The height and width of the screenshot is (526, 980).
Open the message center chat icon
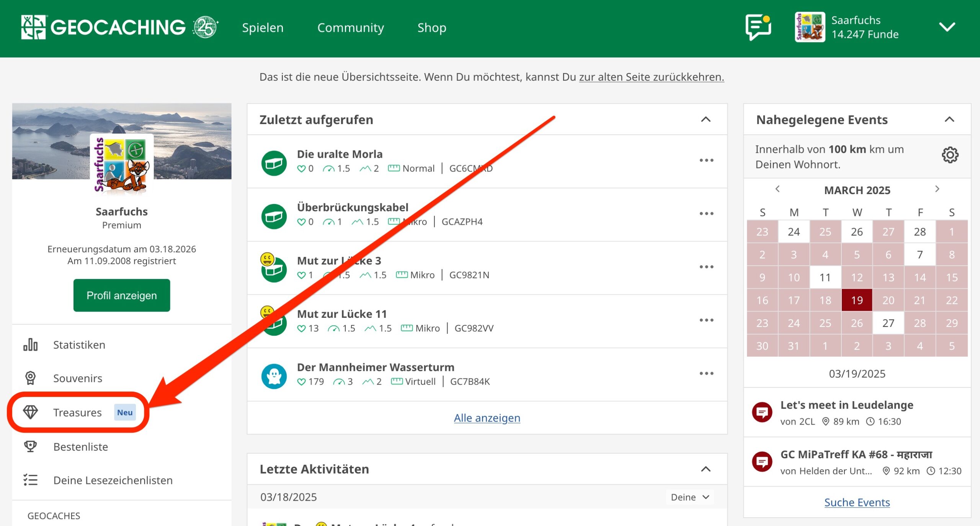[758, 27]
